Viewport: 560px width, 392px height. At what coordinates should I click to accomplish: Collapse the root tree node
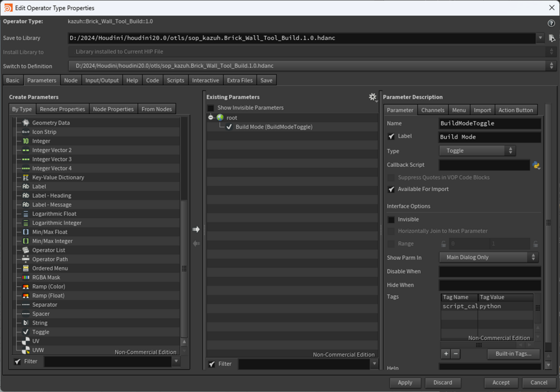(x=211, y=118)
